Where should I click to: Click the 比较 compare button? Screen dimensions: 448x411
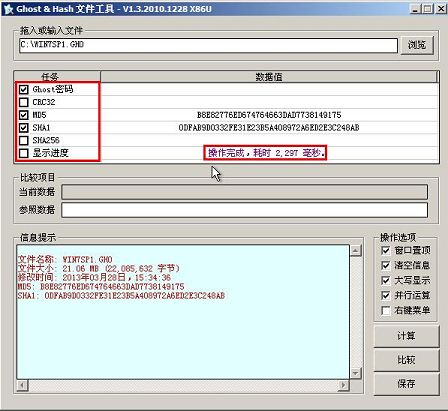(406, 360)
